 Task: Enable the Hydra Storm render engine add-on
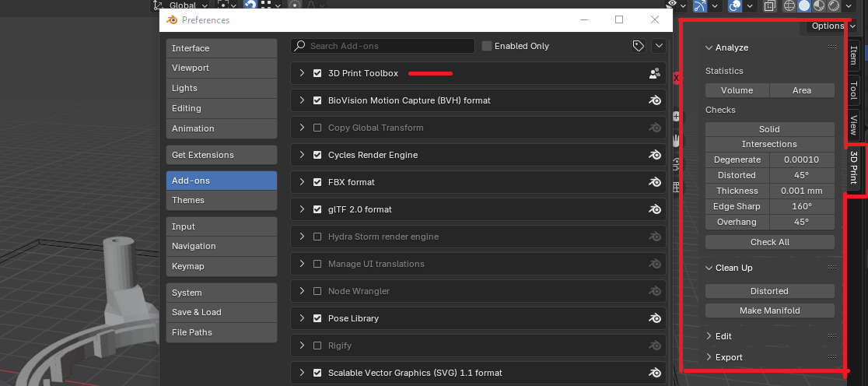tap(317, 237)
